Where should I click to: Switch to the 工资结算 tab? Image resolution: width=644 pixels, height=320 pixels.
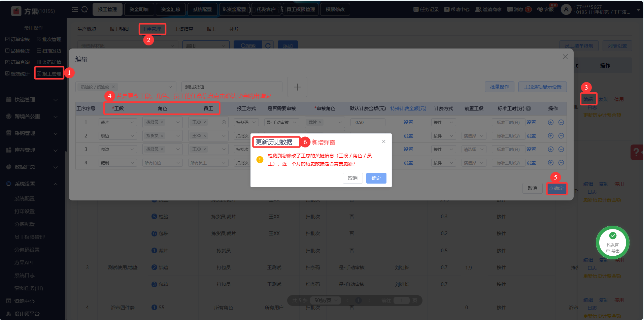184,29
